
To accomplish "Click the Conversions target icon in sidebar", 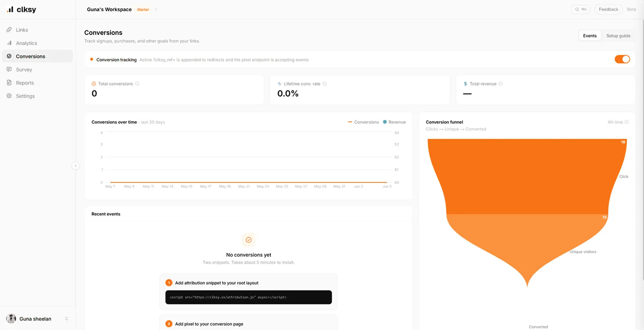I will click(9, 56).
